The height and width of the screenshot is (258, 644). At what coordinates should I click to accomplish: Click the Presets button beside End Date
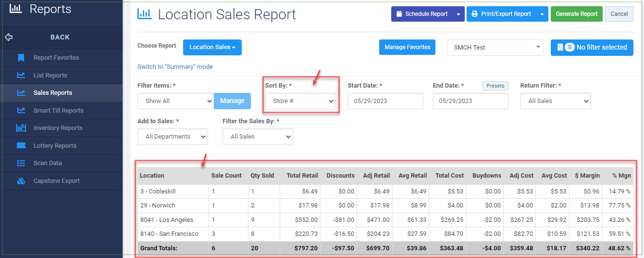coord(495,86)
